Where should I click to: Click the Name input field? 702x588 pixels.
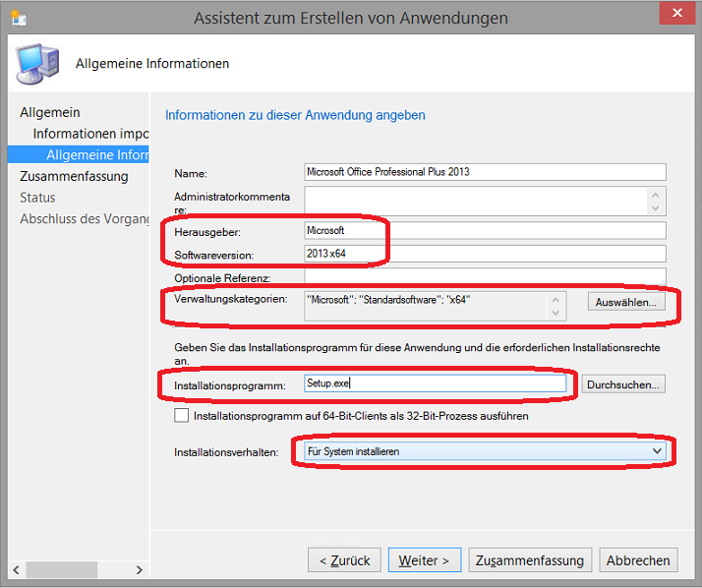(485, 172)
